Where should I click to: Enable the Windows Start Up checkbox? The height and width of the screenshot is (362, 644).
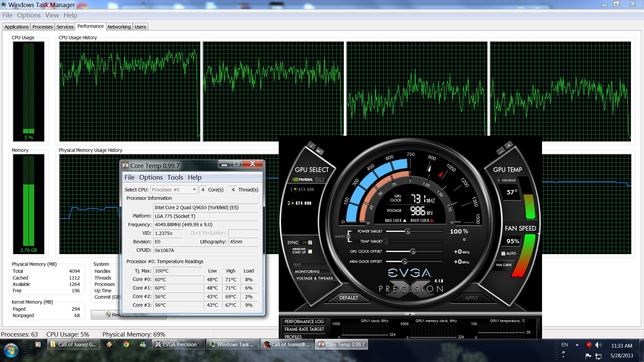click(x=310, y=251)
